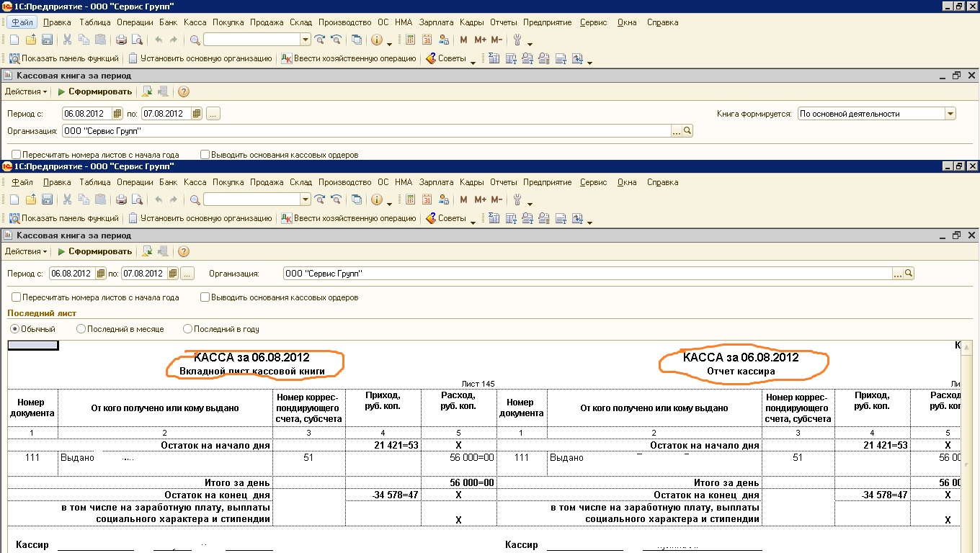Click the help question mark in the lower report toolbar
This screenshot has height=553, width=980.
click(183, 251)
